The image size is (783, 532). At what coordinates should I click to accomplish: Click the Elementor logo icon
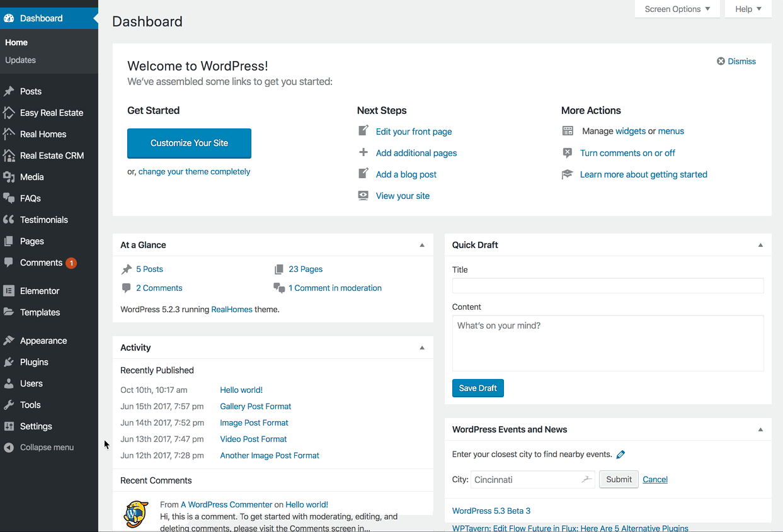pyautogui.click(x=9, y=291)
